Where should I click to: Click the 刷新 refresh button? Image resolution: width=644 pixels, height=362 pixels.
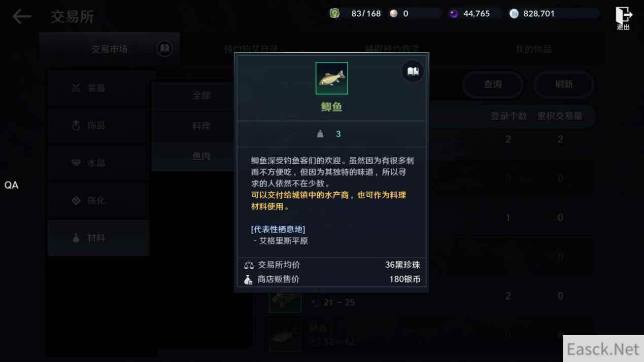(x=563, y=84)
